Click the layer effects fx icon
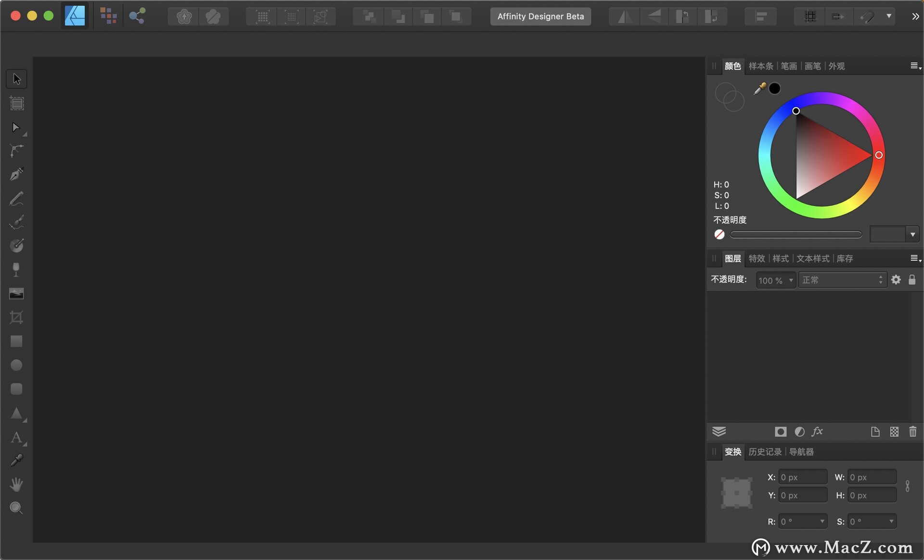924x560 pixels. [x=817, y=432]
